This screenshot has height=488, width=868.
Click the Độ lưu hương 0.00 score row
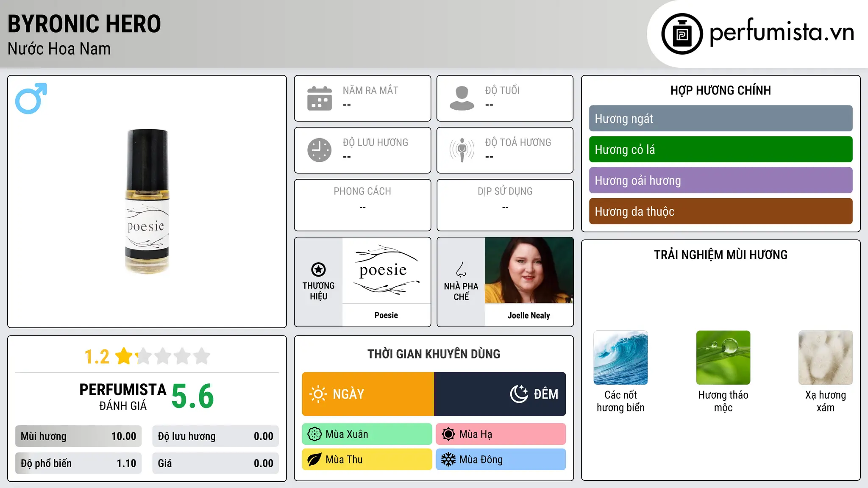pos(215,436)
